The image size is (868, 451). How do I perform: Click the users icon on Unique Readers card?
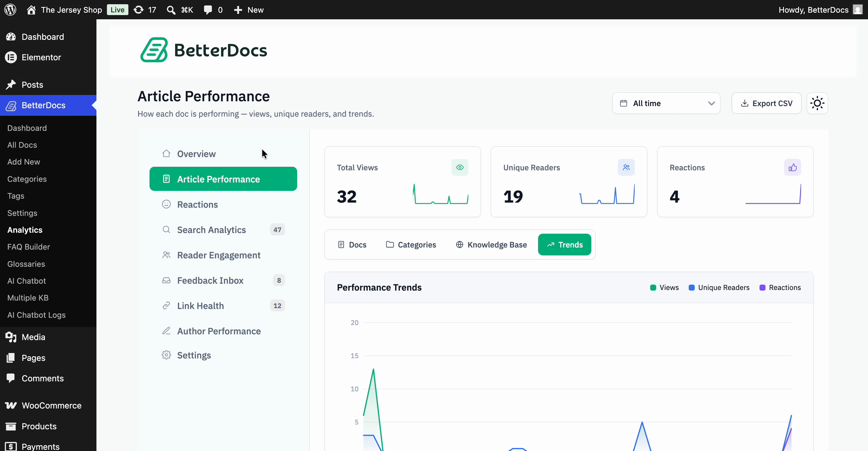tap(626, 167)
